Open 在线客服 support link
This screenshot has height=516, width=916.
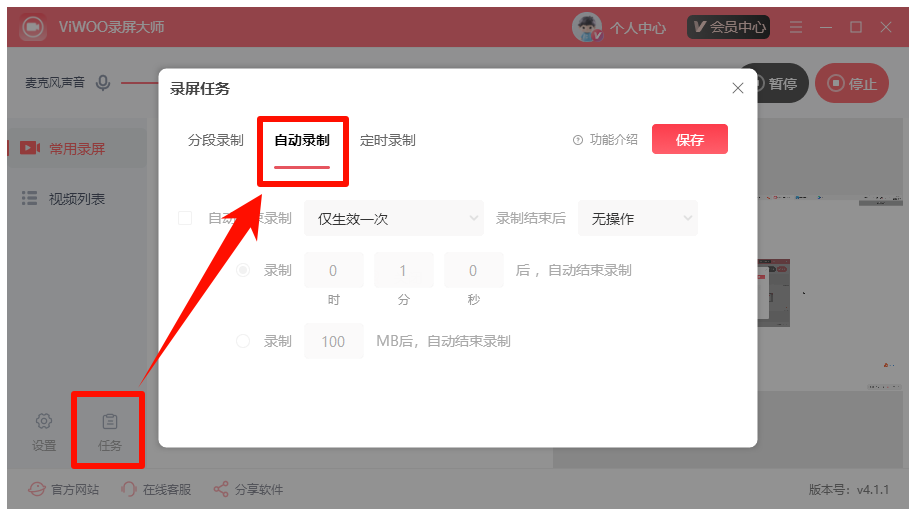point(156,489)
